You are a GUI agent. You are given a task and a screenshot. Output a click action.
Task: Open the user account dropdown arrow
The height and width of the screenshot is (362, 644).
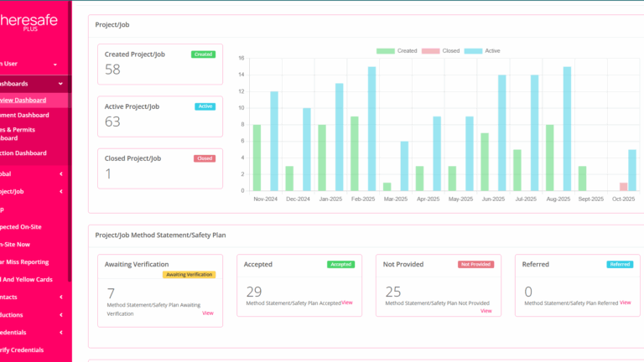click(55, 65)
